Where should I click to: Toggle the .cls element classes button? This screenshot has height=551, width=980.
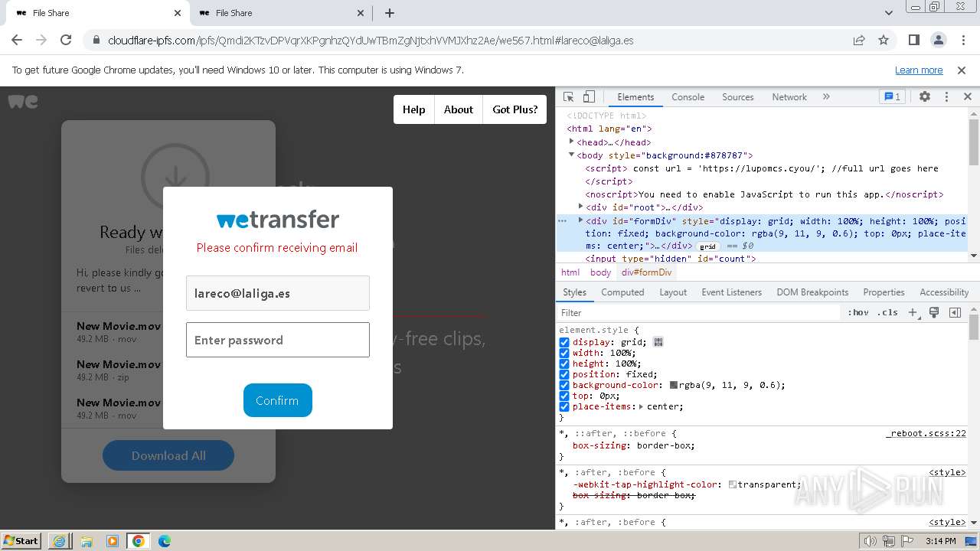[887, 312]
